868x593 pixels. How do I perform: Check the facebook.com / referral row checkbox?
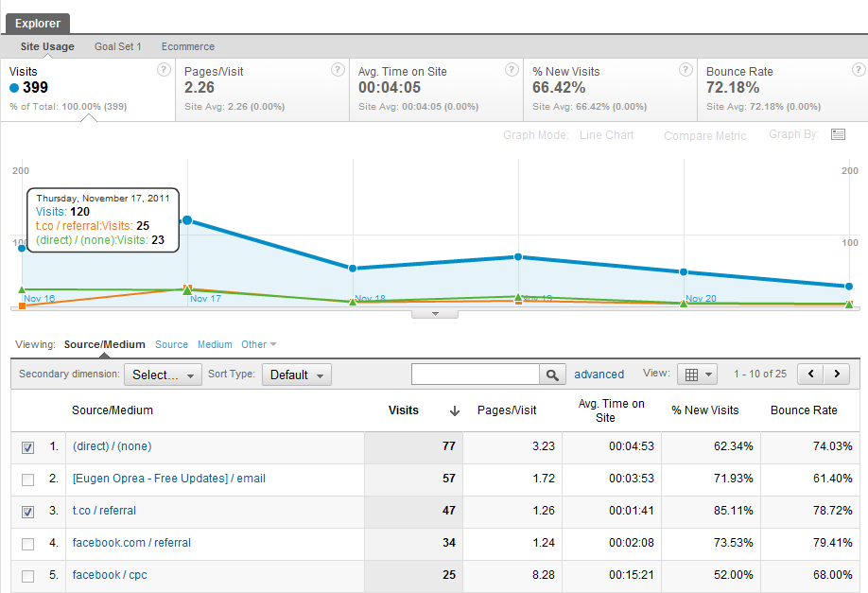(x=27, y=543)
